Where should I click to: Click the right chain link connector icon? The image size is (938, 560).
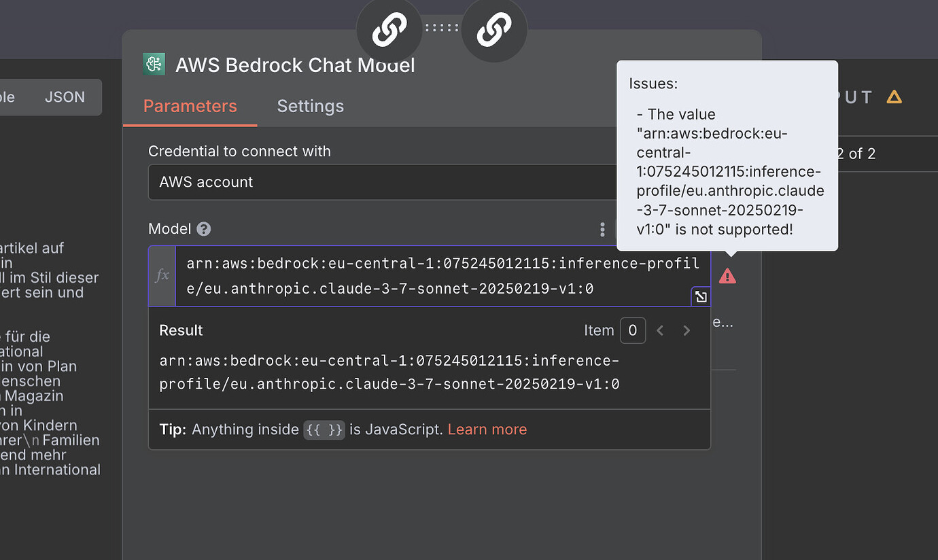tap(494, 30)
